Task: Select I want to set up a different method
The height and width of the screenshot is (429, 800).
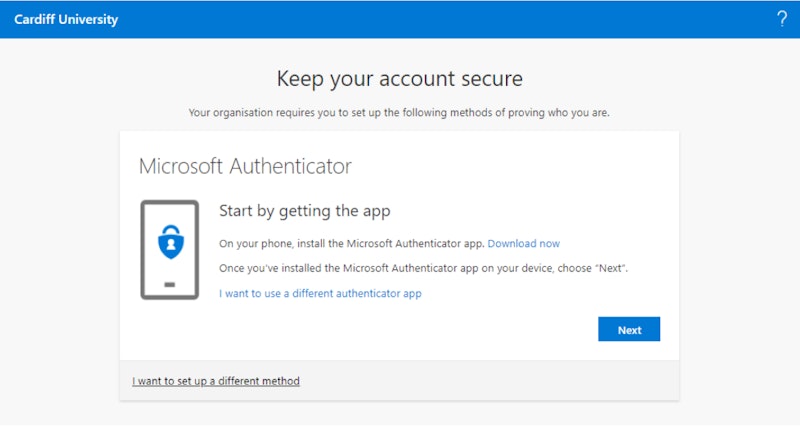Action: tap(216, 381)
